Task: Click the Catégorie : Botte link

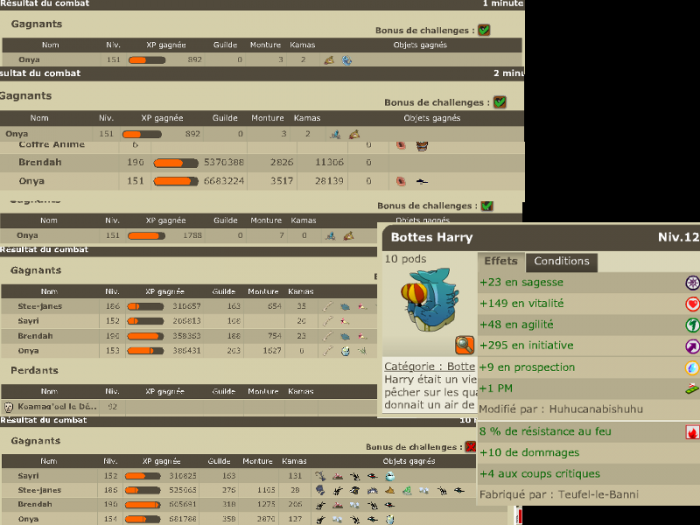Action: (x=429, y=367)
